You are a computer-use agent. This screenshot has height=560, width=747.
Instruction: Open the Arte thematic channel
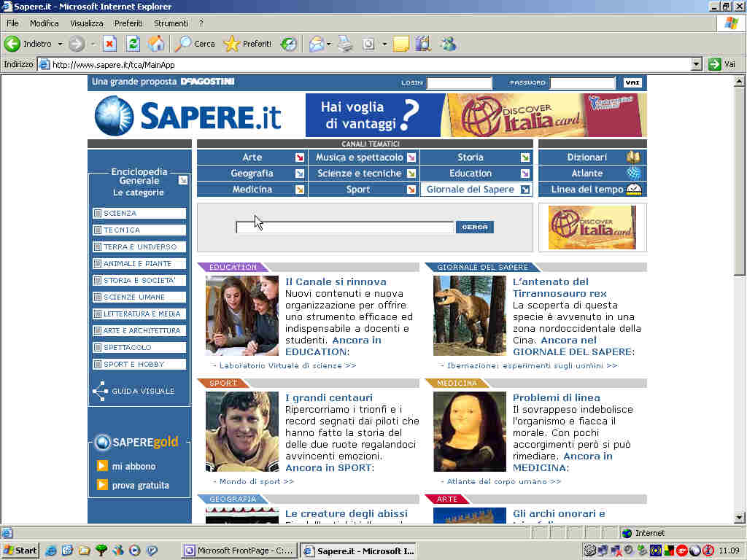252,157
